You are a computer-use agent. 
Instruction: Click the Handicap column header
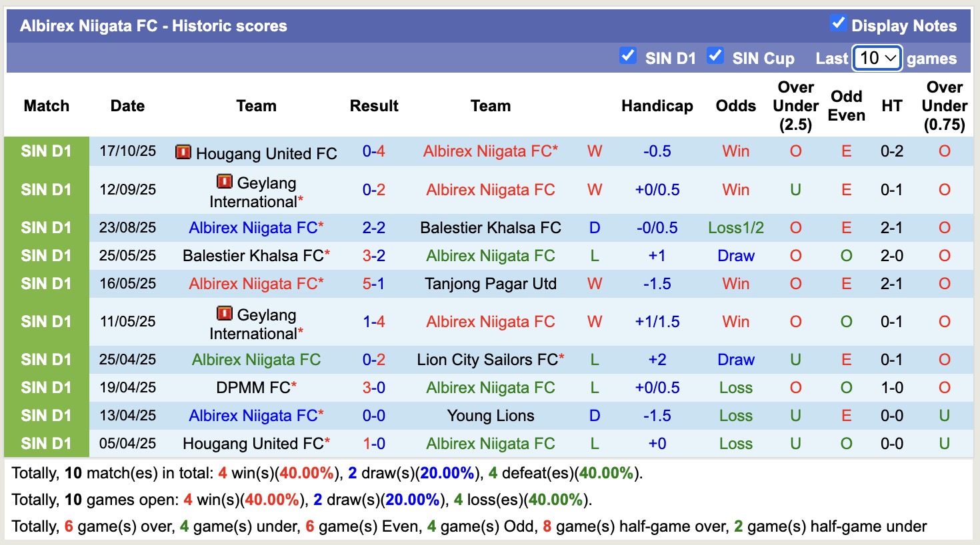(x=657, y=105)
